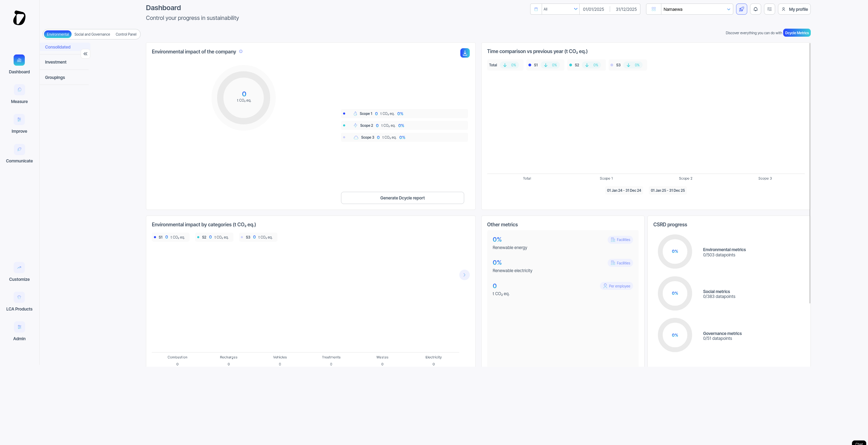This screenshot has height=445, width=868.
Task: Open the LCA Products section
Action: pyautogui.click(x=19, y=302)
